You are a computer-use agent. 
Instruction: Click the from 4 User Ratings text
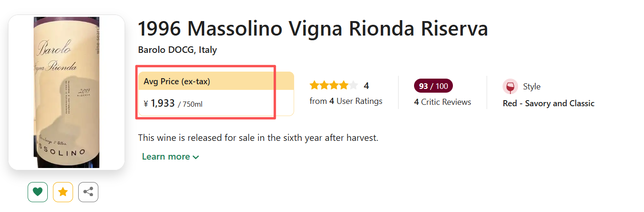tap(346, 101)
